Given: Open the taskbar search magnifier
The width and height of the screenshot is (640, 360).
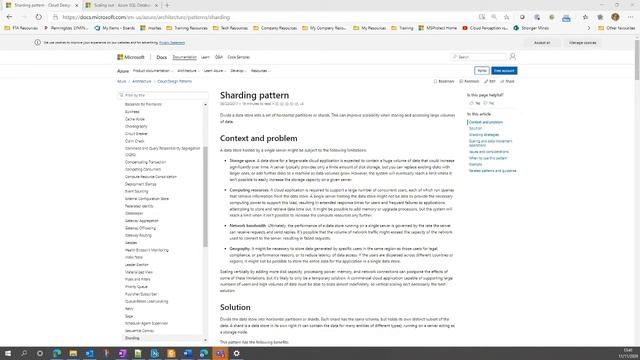Looking at the screenshot, I should click(24, 353).
